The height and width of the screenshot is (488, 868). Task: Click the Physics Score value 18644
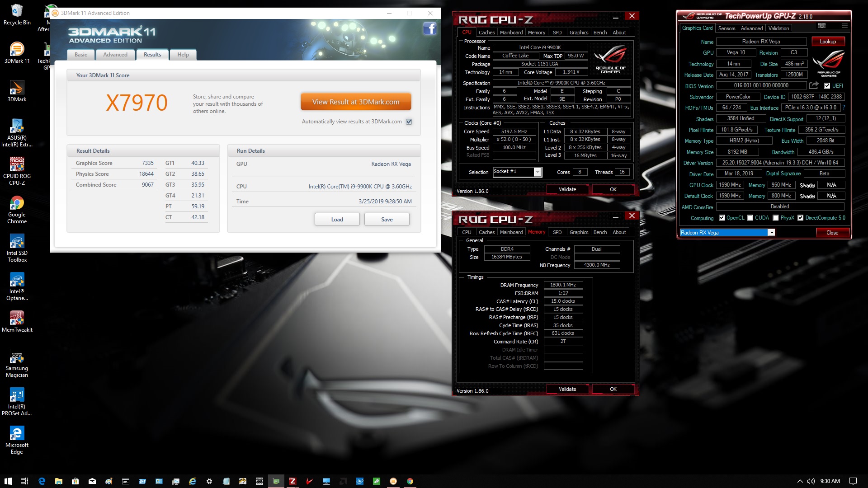(x=146, y=174)
